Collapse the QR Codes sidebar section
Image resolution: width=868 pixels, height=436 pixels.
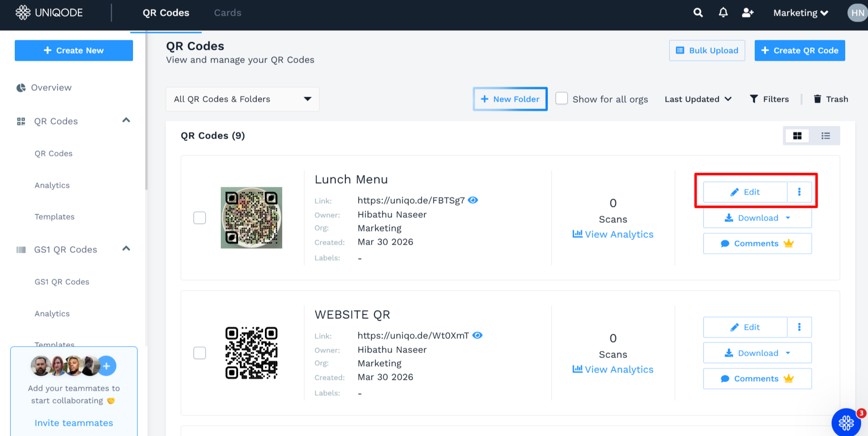pos(126,120)
